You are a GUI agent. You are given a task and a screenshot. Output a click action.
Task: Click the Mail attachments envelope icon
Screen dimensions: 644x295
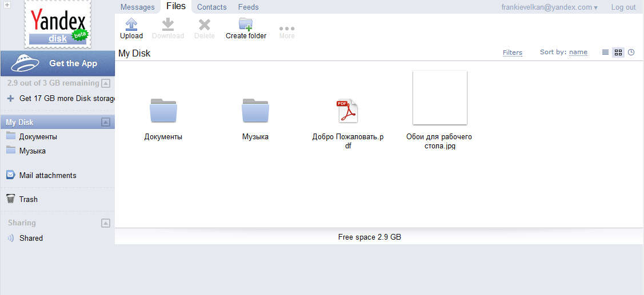(x=11, y=175)
